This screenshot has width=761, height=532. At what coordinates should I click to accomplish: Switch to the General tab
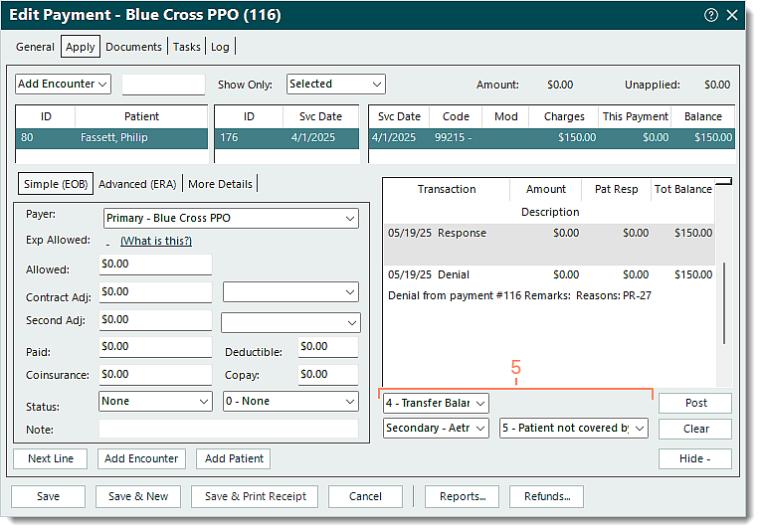[x=35, y=47]
